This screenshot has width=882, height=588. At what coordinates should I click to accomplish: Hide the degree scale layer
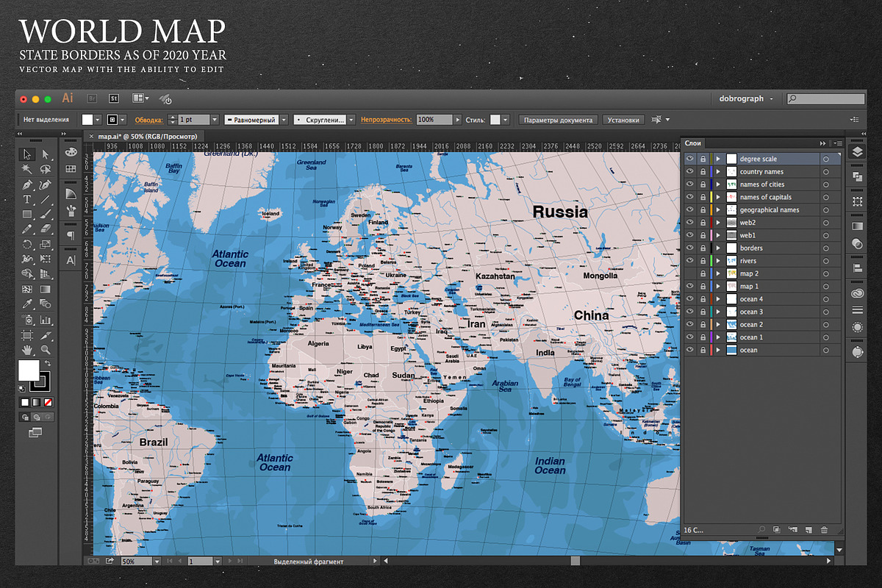tap(689, 159)
